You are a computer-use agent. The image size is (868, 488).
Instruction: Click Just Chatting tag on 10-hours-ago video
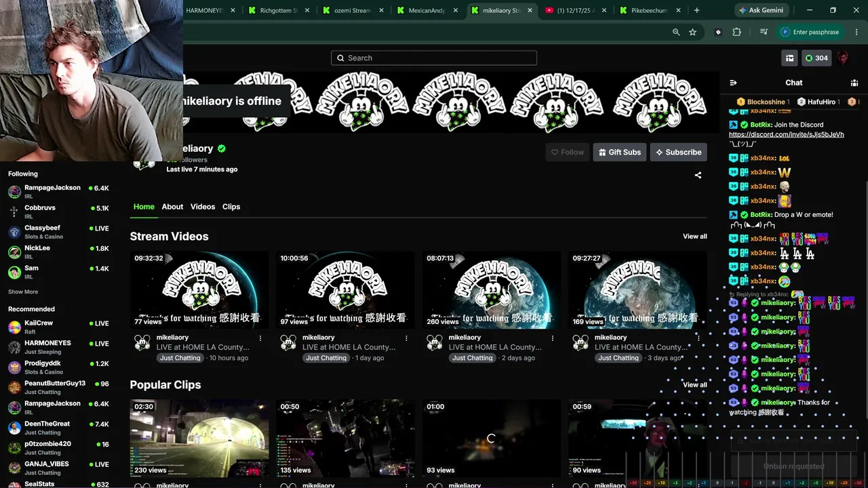[x=180, y=358]
